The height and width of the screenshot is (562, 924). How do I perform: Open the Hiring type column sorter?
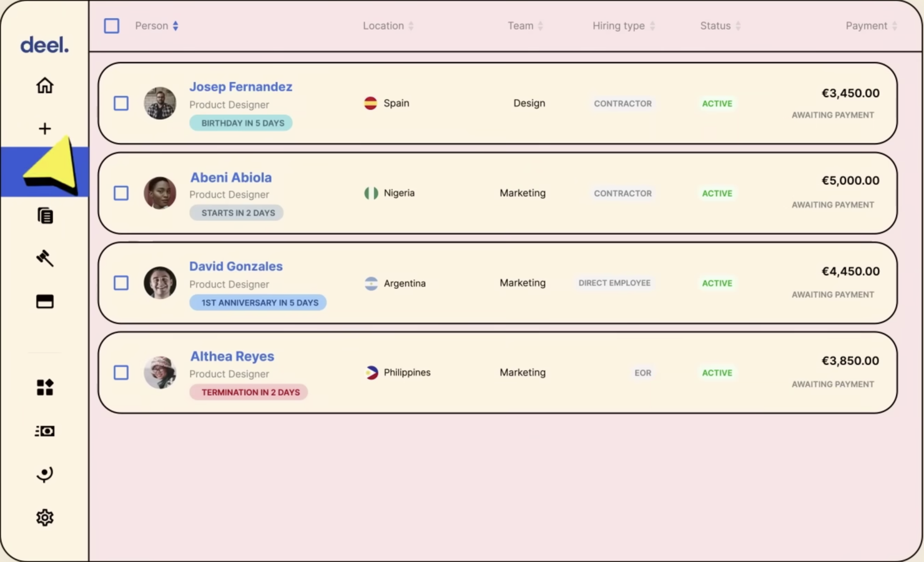[653, 26]
